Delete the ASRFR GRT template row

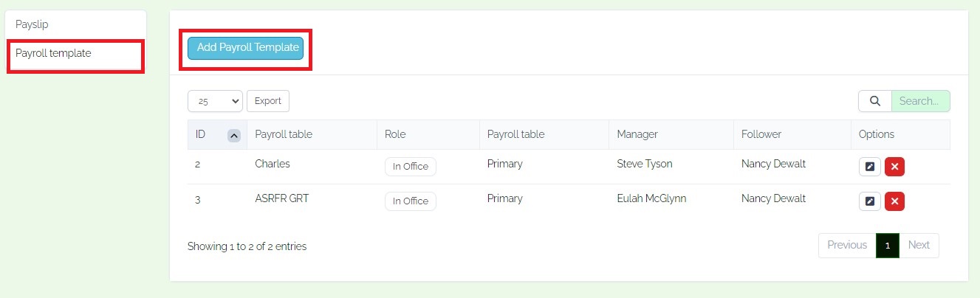[x=894, y=201]
